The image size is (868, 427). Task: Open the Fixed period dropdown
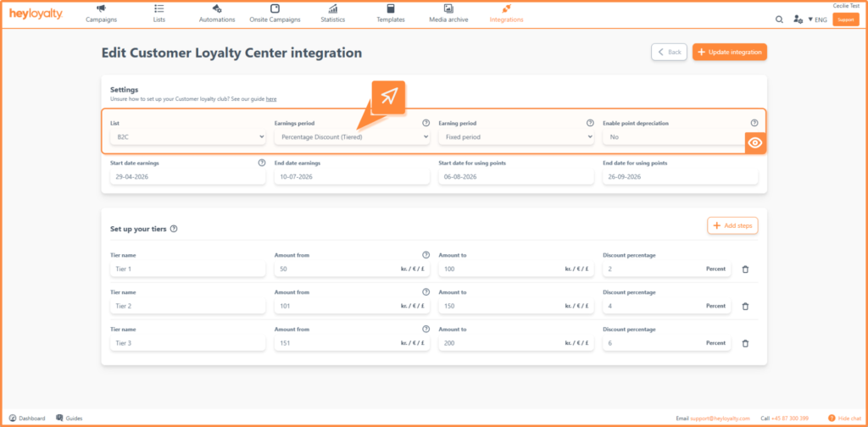pyautogui.click(x=516, y=136)
